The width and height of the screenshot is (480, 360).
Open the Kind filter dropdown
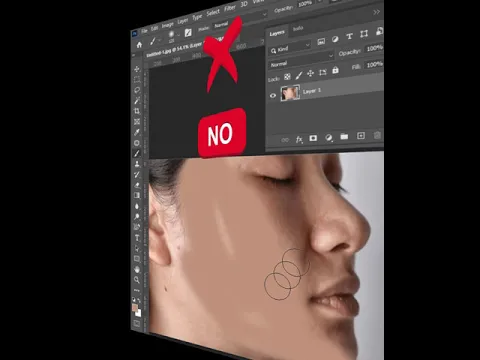coord(290,47)
